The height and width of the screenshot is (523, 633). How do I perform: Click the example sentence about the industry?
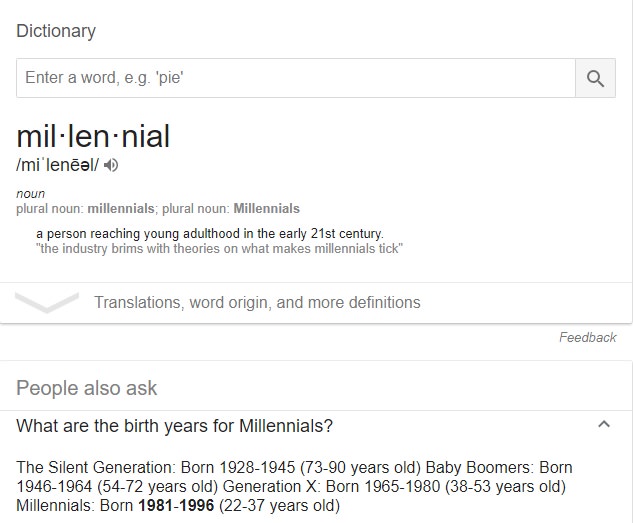(220, 249)
